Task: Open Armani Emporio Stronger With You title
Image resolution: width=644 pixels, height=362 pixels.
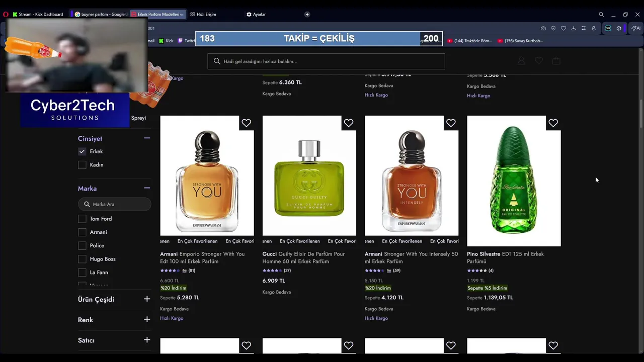Action: (x=202, y=257)
